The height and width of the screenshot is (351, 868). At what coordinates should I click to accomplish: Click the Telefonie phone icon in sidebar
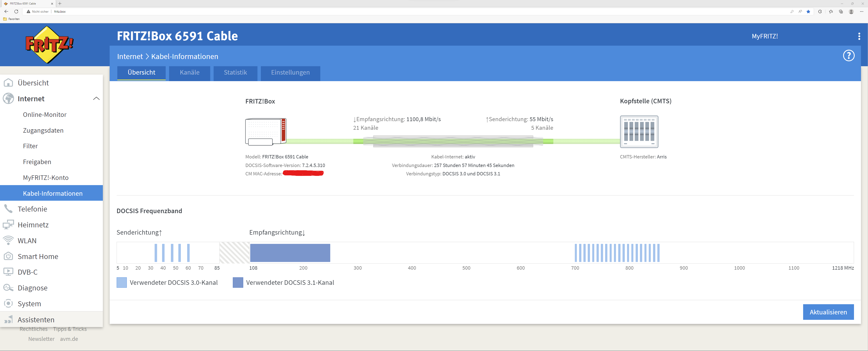[x=8, y=209]
